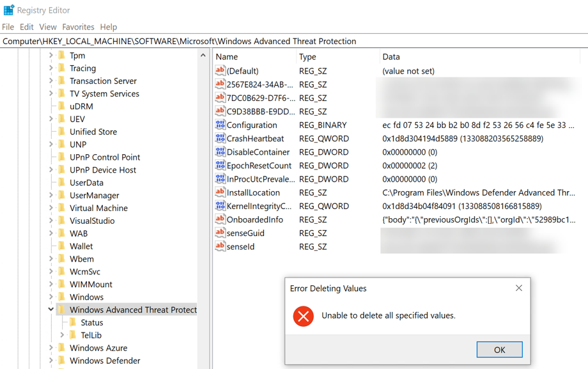Expand the Tpm key
Image resolution: width=588 pixels, height=369 pixels.
point(51,56)
